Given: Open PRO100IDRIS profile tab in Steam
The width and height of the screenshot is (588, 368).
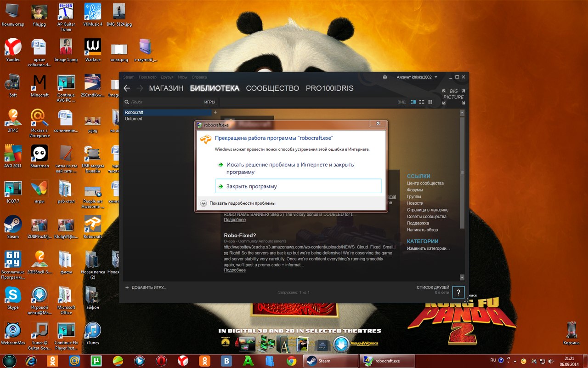Looking at the screenshot, I should click(330, 88).
